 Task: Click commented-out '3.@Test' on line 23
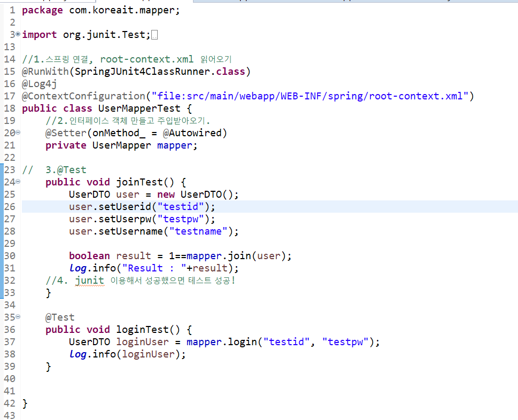click(x=66, y=170)
